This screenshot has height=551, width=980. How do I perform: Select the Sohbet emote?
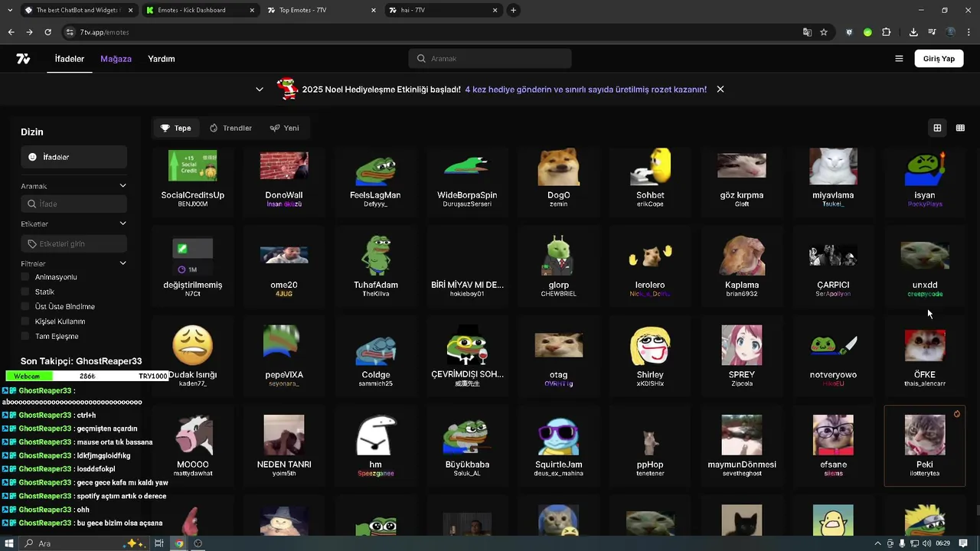pyautogui.click(x=650, y=179)
